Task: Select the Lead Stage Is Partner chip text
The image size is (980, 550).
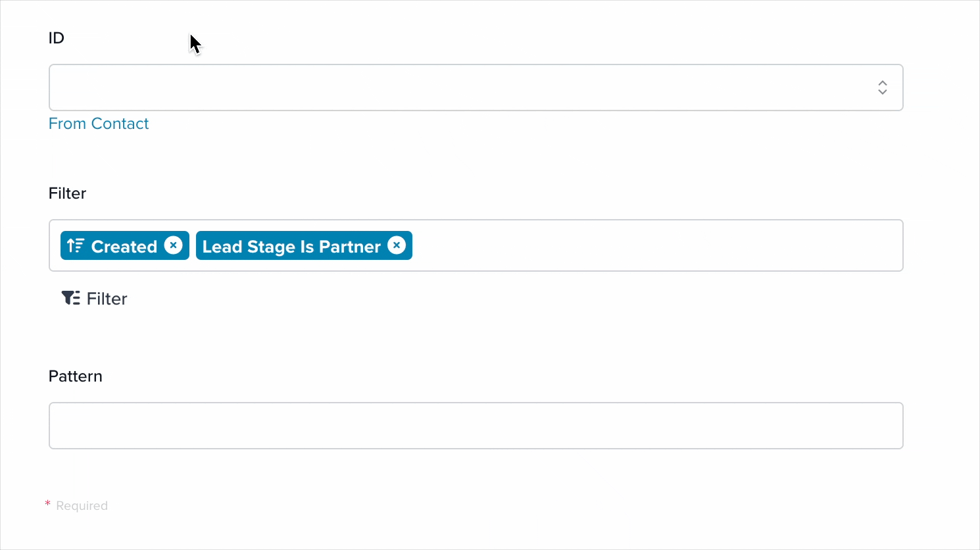Action: pos(291,247)
